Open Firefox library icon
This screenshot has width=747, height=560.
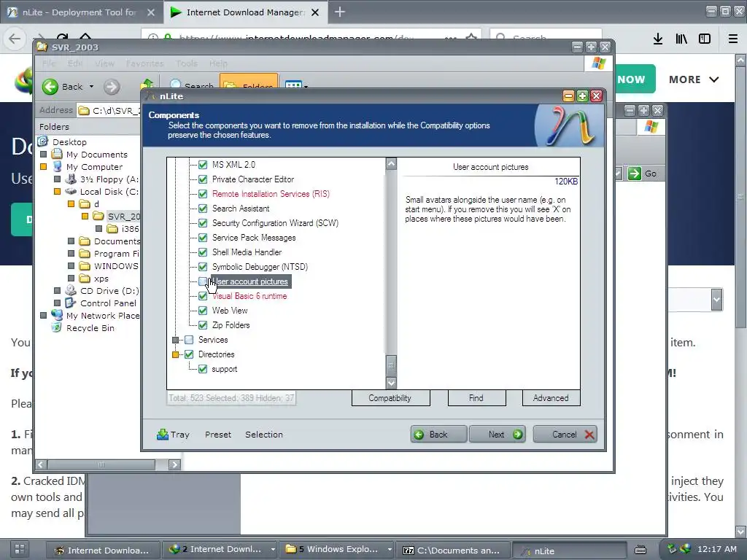click(681, 39)
